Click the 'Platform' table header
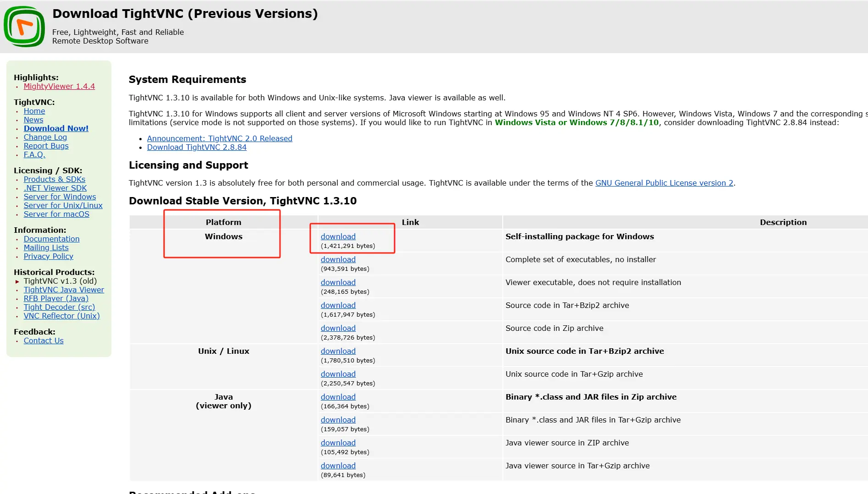 pos(223,222)
